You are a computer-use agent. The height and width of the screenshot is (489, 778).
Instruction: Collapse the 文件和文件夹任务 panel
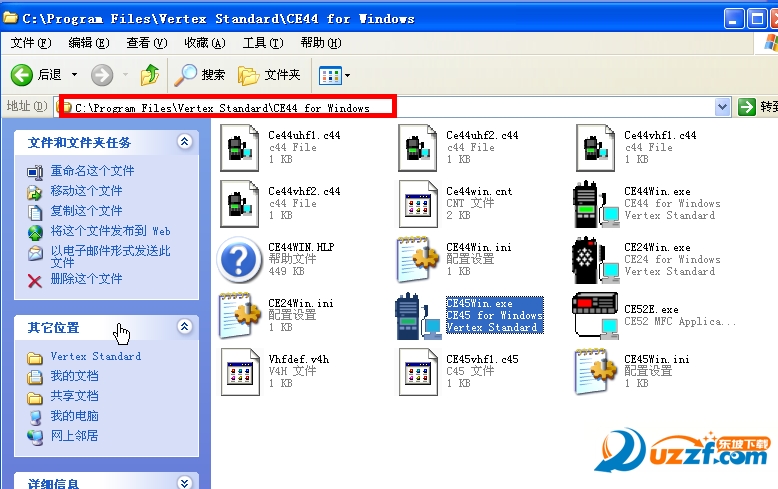point(185,142)
